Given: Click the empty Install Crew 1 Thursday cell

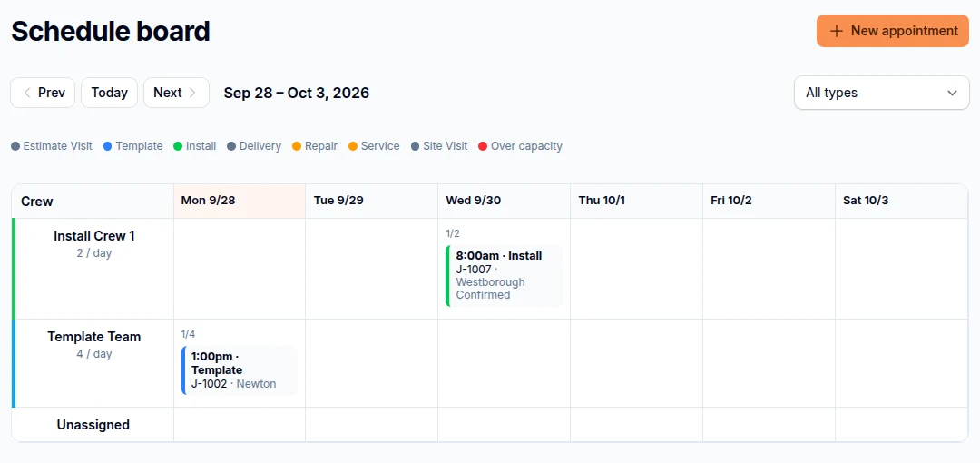Looking at the screenshot, I should click(636, 269).
